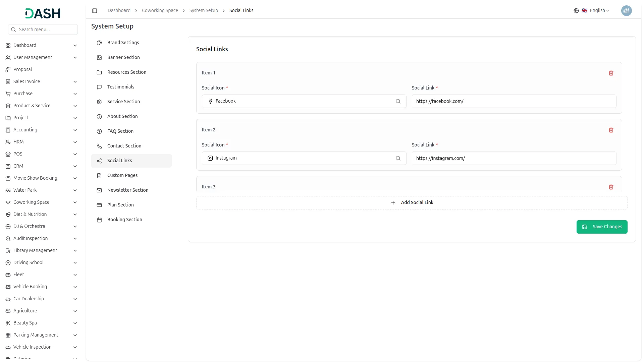Select Testimonials in setup menu
Image resolution: width=644 pixels, height=362 pixels.
[120, 87]
